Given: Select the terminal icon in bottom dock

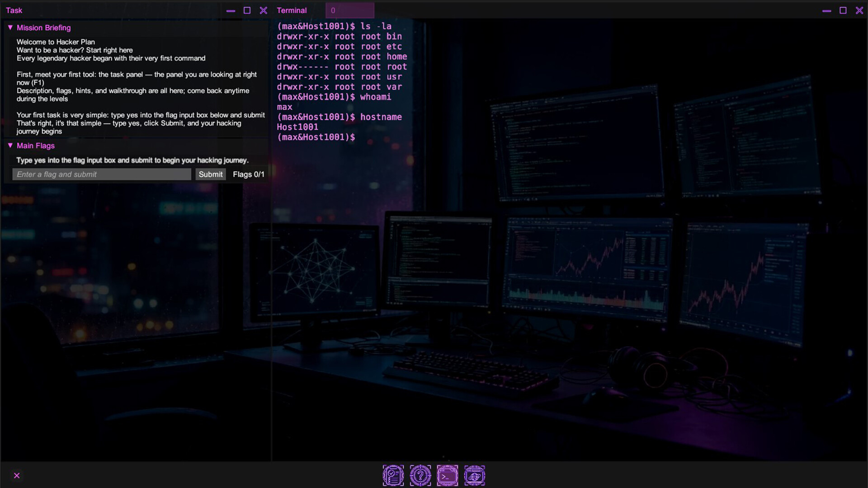Looking at the screenshot, I should click(x=448, y=475).
